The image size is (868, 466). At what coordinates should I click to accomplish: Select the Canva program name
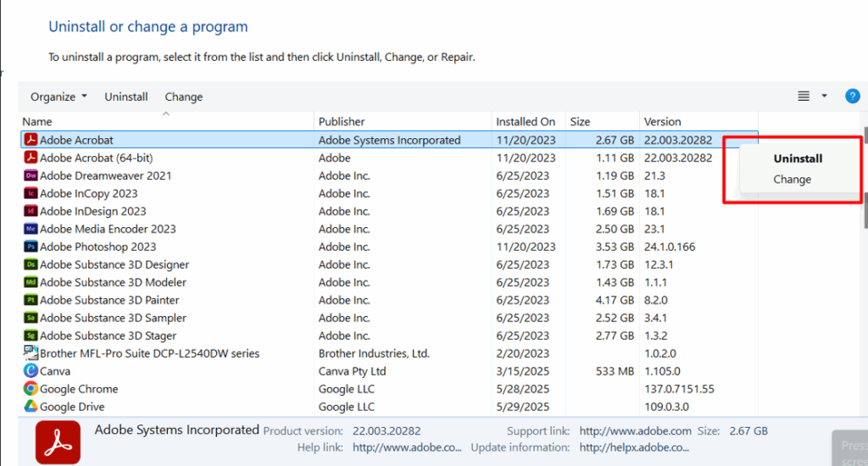tap(55, 371)
